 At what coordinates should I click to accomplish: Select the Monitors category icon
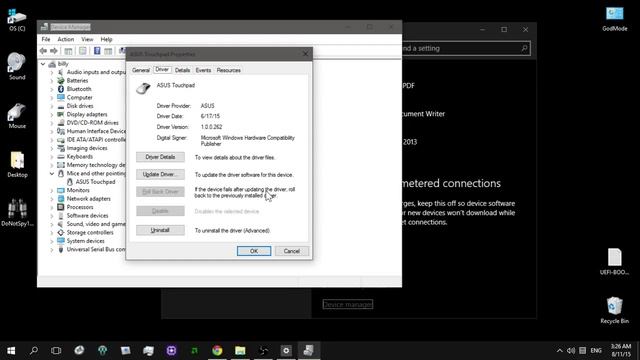[x=61, y=190]
